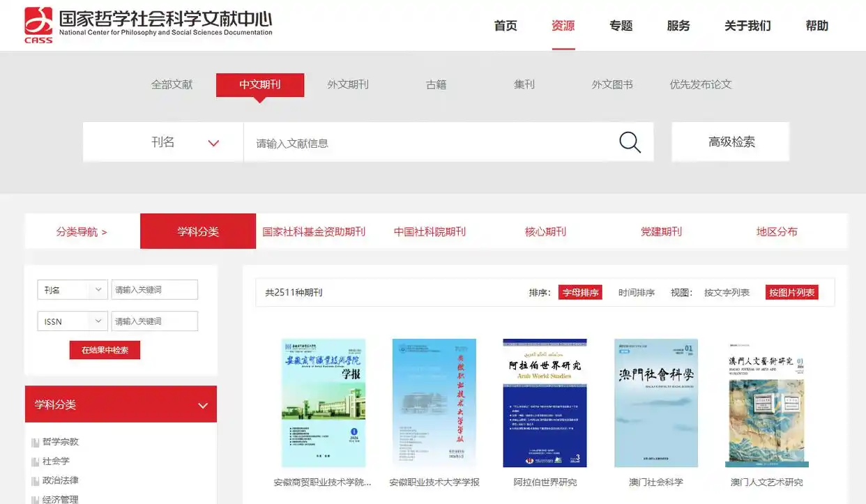Go to 首页 in top navigation
The width and height of the screenshot is (866, 504).
click(x=506, y=26)
